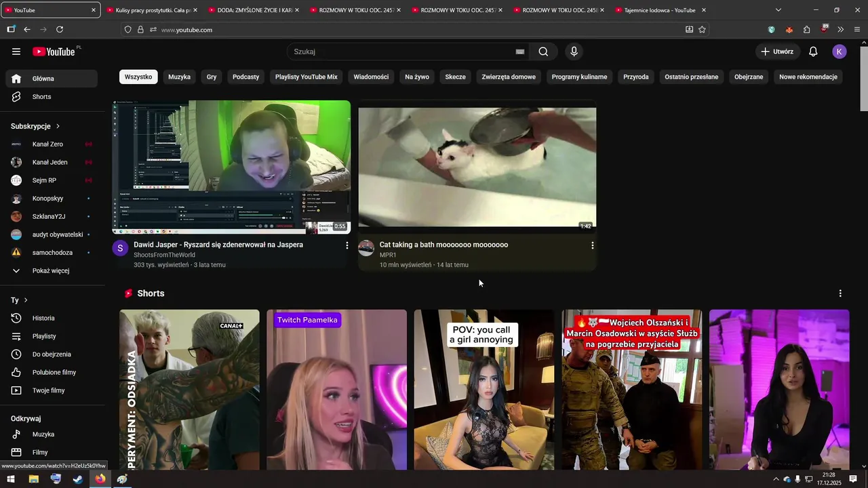The width and height of the screenshot is (868, 488).
Task: Open Kanał Jeden subscription
Action: 52,163
